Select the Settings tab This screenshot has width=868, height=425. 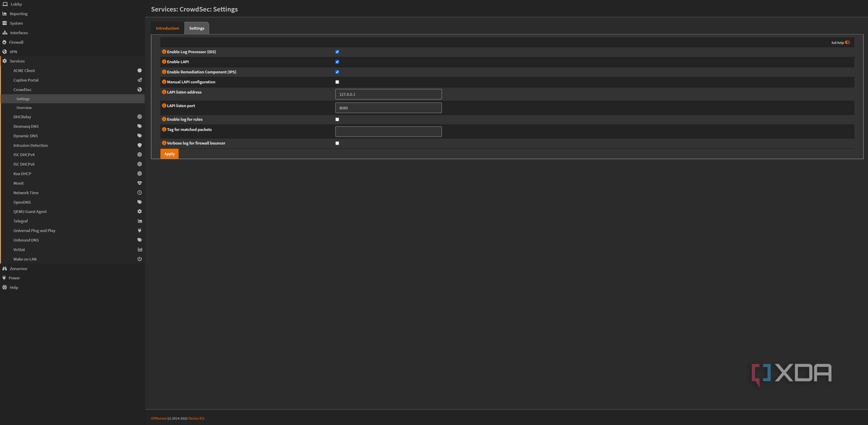[x=197, y=28]
